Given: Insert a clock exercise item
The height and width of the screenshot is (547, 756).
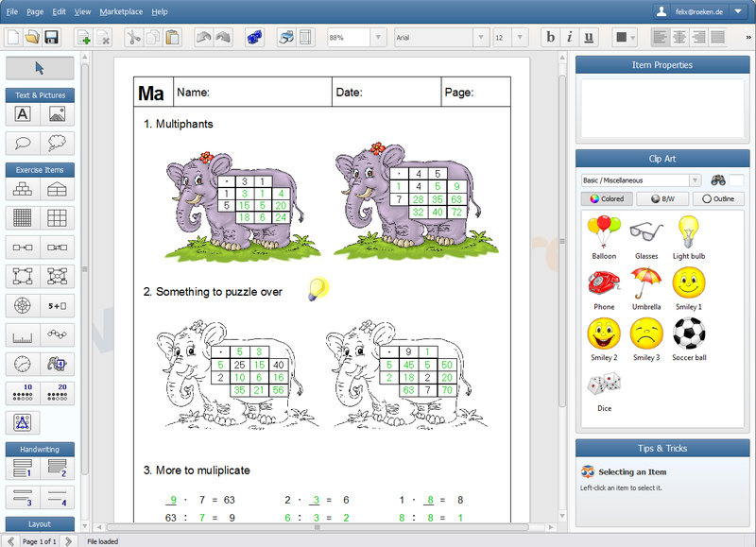Looking at the screenshot, I should pos(23,364).
